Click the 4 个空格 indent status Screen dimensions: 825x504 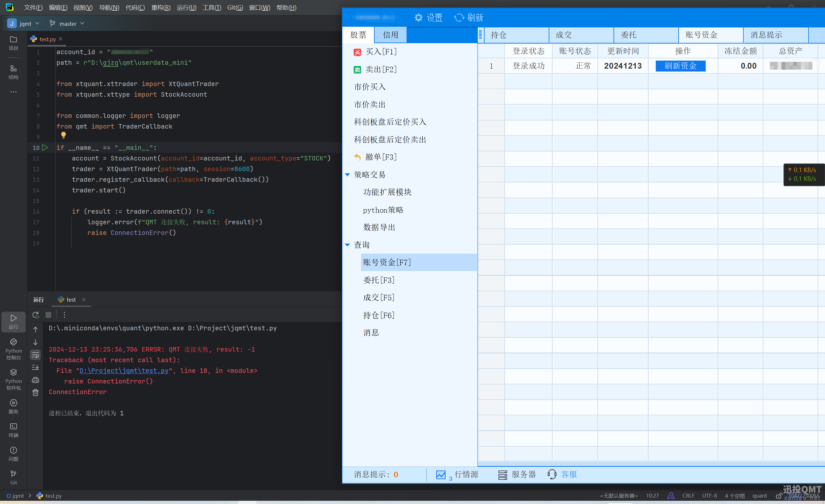735,496
